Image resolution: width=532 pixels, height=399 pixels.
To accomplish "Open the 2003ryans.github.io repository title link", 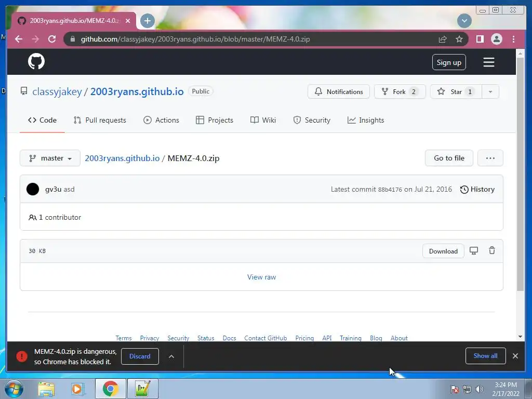I will click(x=137, y=91).
